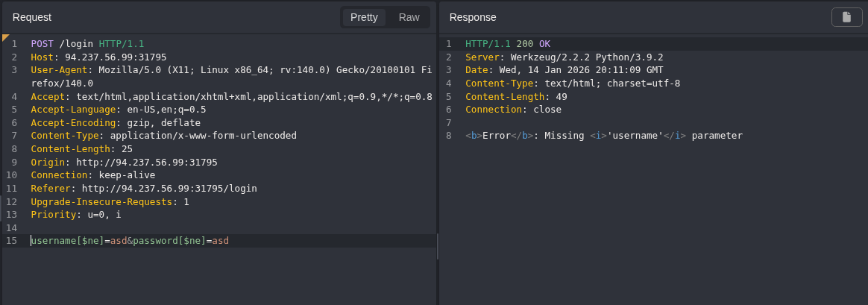The image size is (868, 305).
Task: Click the Referer header line
Action: (x=143, y=189)
